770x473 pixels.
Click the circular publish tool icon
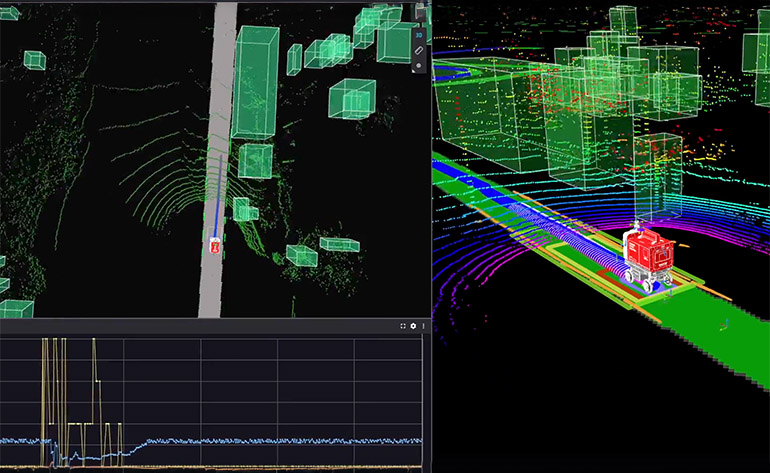419,65
